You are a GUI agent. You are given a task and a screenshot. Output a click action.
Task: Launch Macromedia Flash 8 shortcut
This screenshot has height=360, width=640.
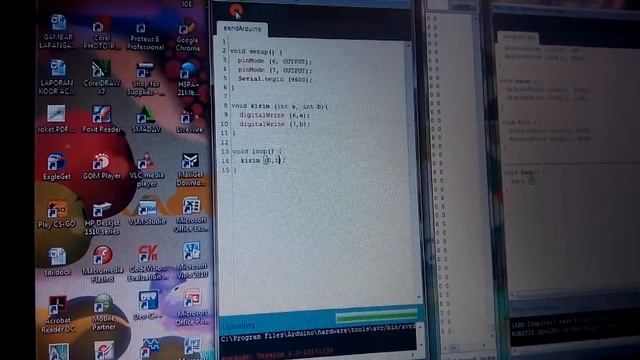102,264
